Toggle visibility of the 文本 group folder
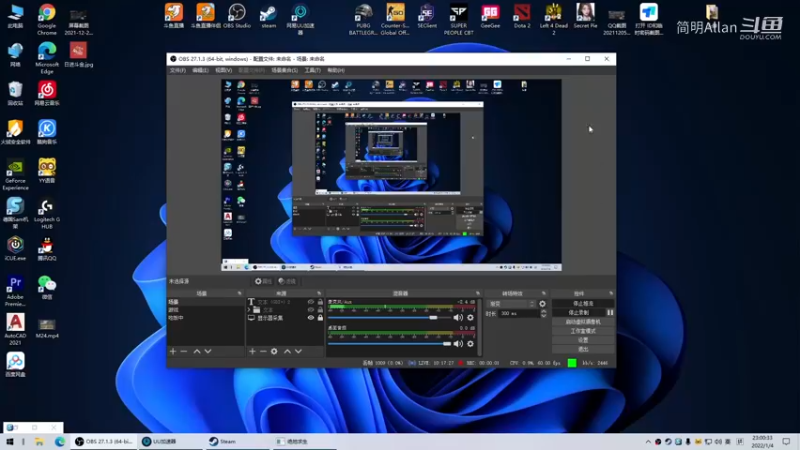 pos(311,310)
